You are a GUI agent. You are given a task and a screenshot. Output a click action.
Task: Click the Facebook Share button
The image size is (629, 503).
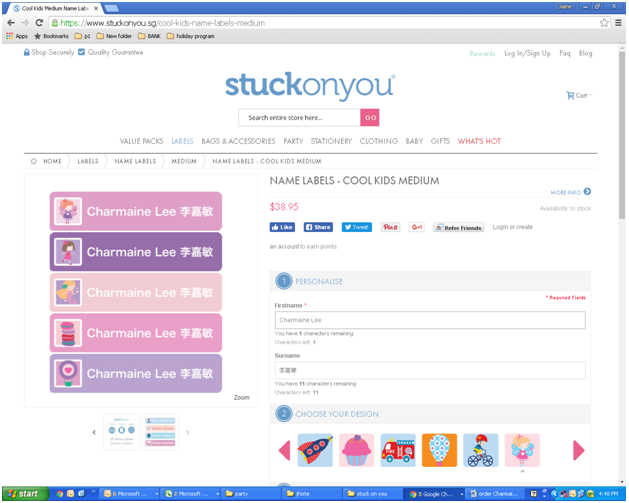point(318,227)
